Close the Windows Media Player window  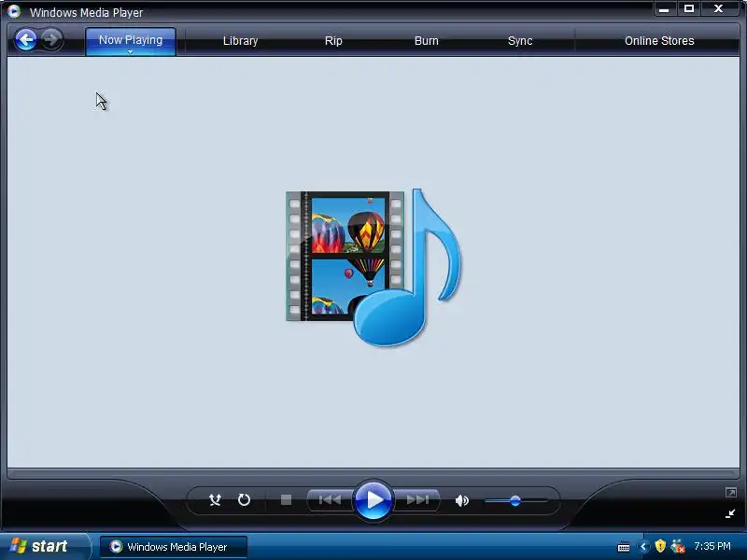[x=719, y=8]
